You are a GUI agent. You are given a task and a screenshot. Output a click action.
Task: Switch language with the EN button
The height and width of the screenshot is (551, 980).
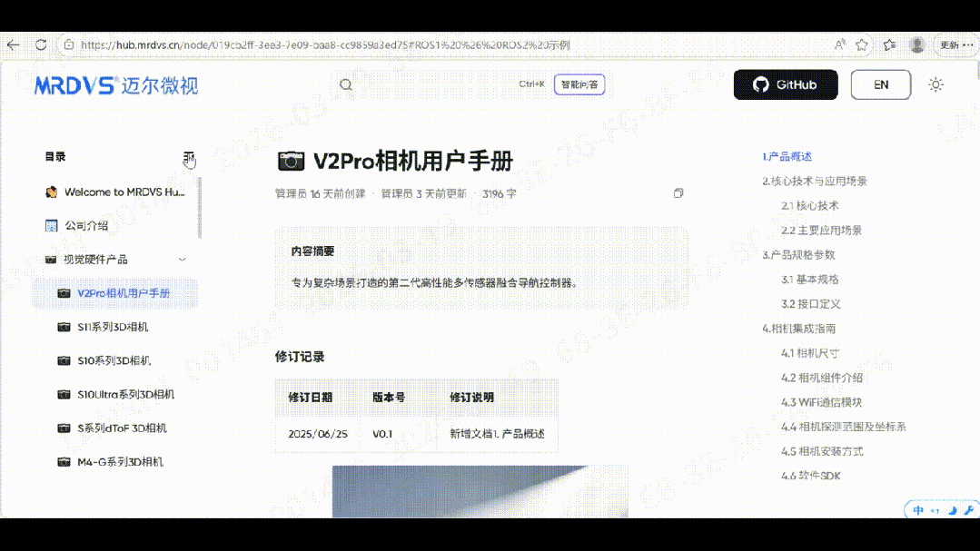880,84
